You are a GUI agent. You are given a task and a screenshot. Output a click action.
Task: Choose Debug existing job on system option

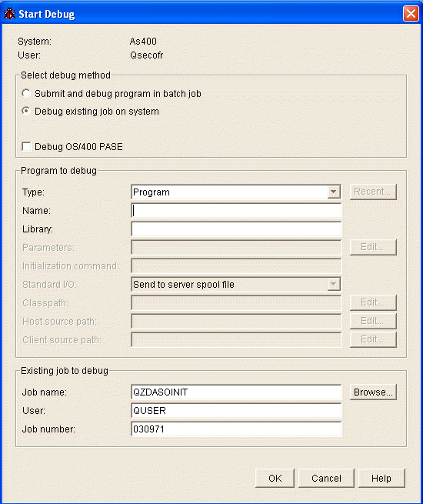(x=26, y=112)
